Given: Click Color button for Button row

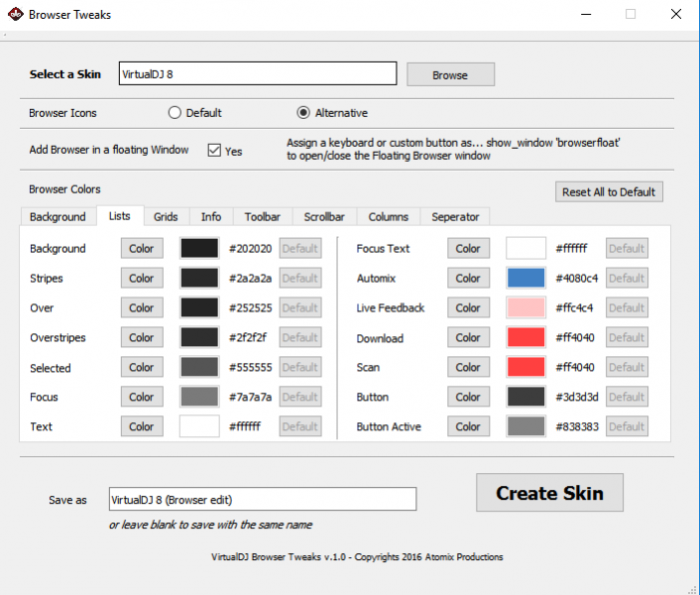Looking at the screenshot, I should click(468, 397).
